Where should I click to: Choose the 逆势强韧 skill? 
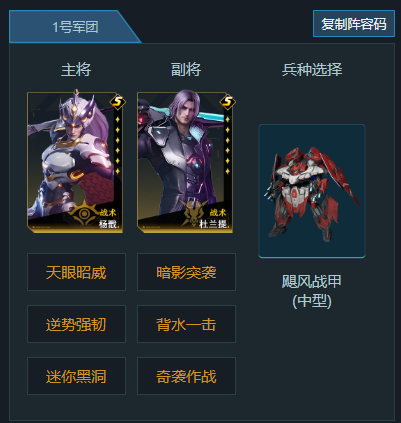(76, 324)
